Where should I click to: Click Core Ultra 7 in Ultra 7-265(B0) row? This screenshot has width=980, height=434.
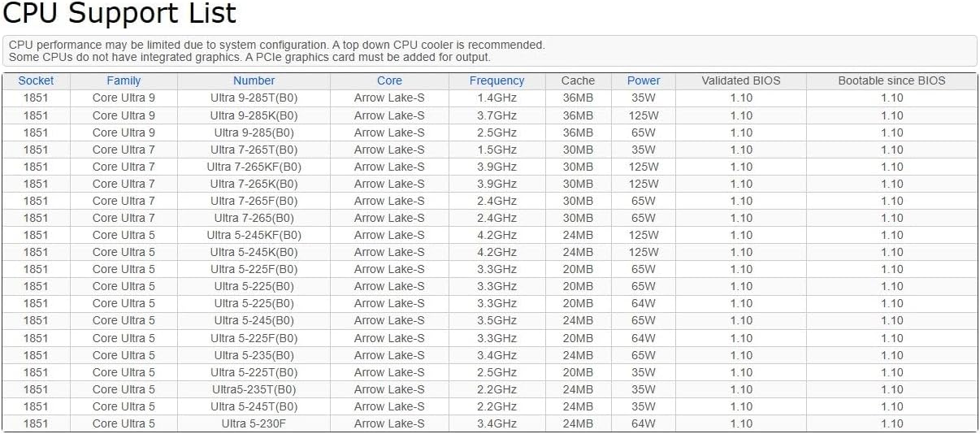tap(124, 218)
